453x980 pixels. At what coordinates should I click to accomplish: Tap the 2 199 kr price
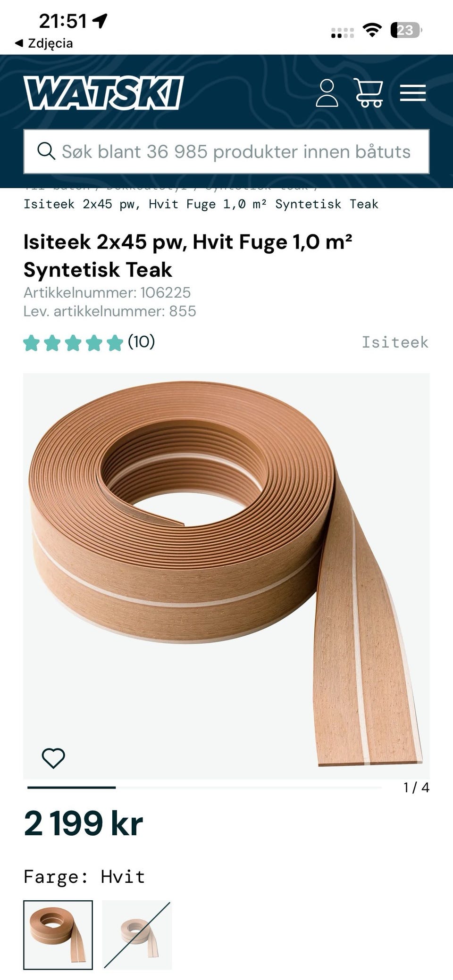point(83,823)
